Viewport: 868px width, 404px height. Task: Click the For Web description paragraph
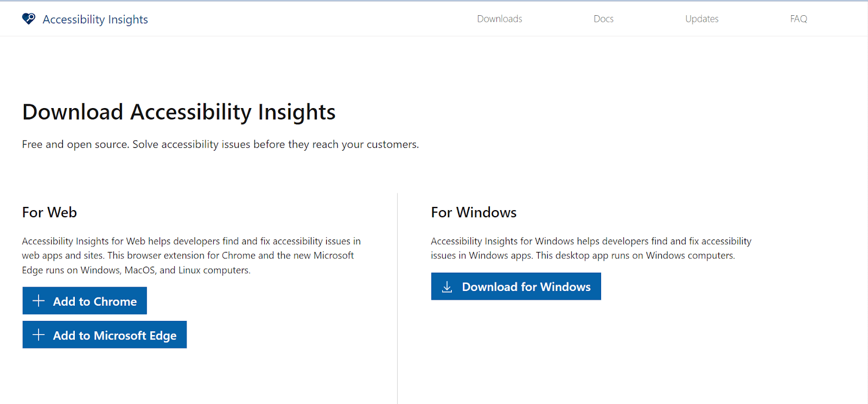pos(191,255)
